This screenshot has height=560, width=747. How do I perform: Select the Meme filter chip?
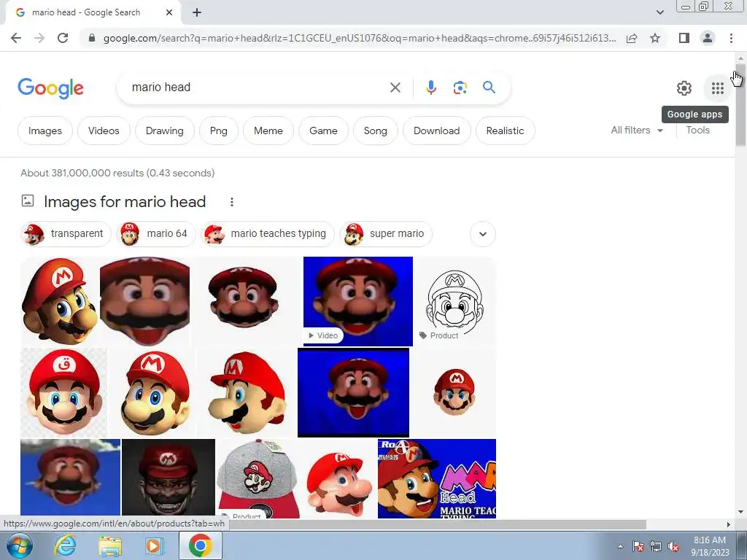click(268, 131)
